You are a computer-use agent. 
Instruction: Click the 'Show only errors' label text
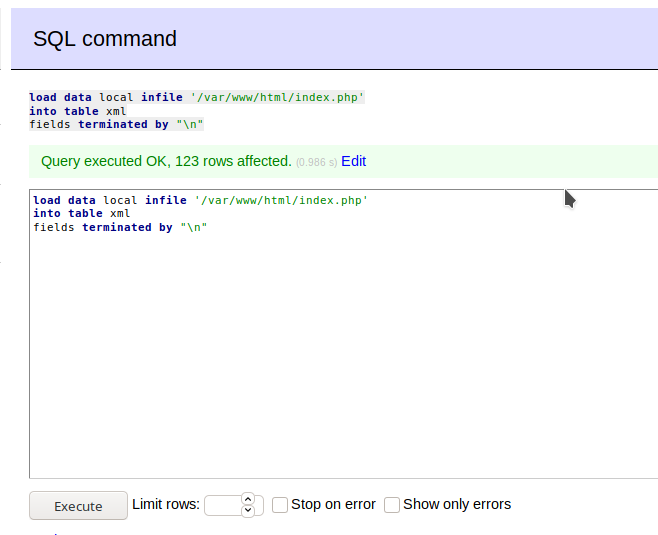[457, 504]
